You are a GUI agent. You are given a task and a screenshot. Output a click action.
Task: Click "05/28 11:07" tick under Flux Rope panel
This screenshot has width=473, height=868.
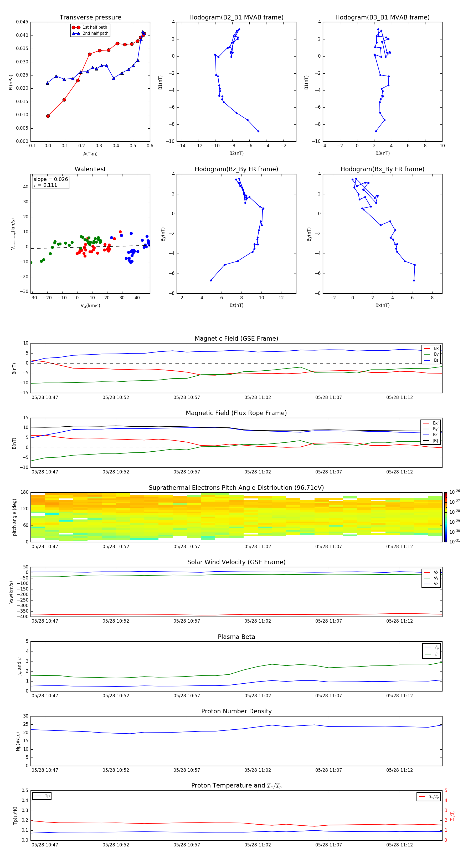[x=328, y=472]
